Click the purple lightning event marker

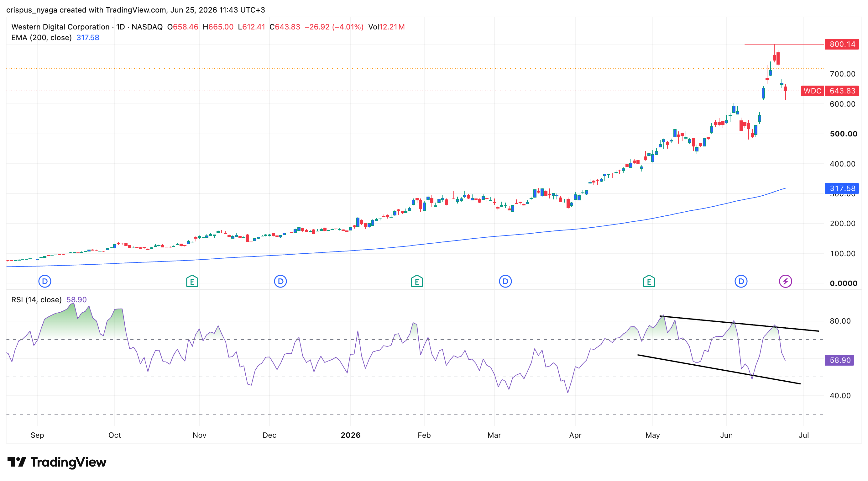point(786,281)
